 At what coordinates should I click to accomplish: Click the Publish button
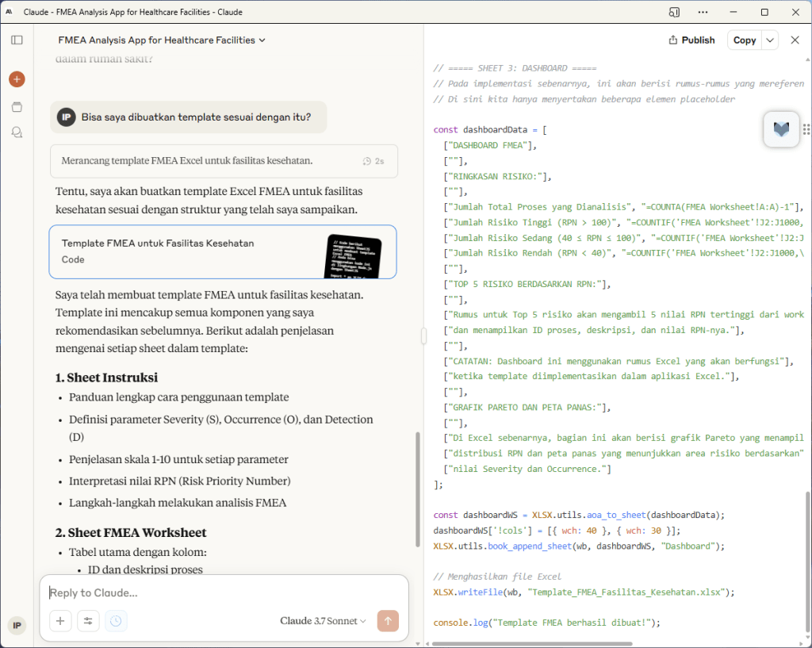691,40
